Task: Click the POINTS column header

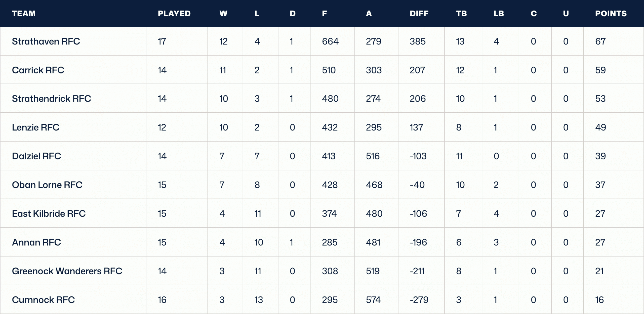Action: 611,14
